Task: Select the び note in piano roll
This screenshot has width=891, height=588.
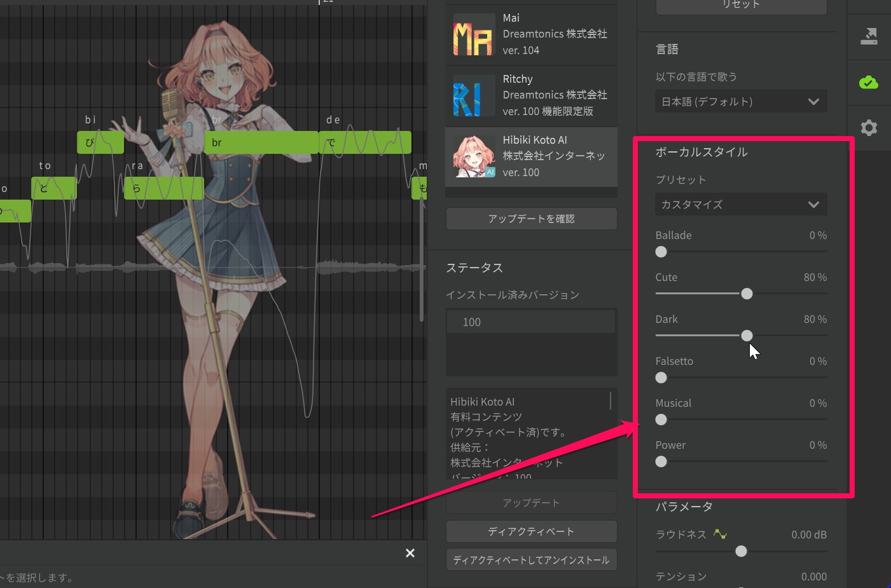Action: point(100,142)
